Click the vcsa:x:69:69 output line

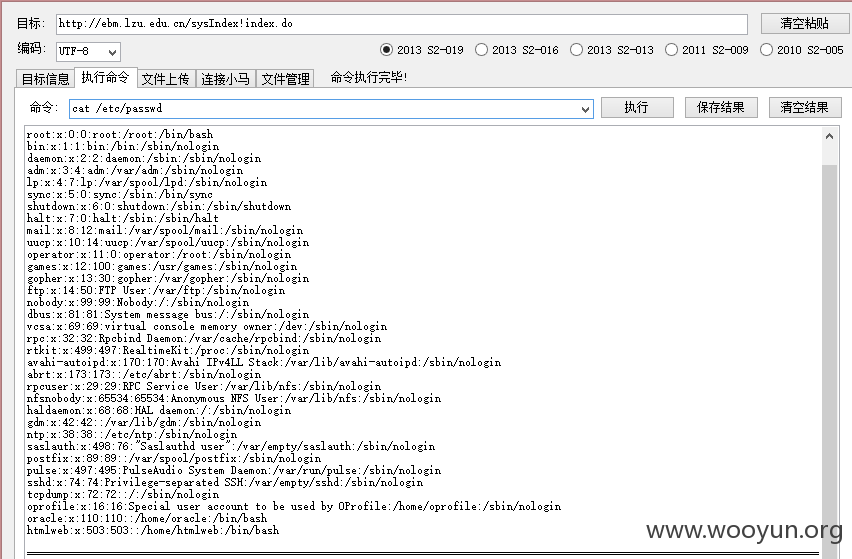[x=207, y=326]
